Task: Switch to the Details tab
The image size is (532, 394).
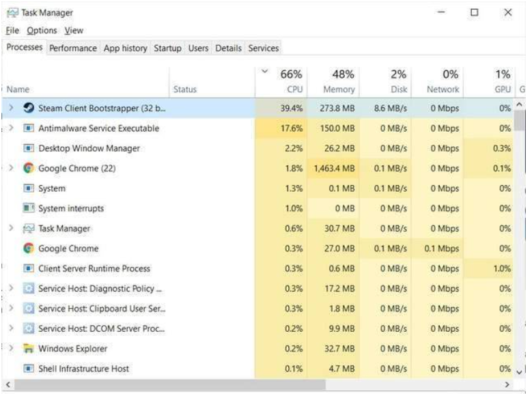Action: click(x=228, y=48)
